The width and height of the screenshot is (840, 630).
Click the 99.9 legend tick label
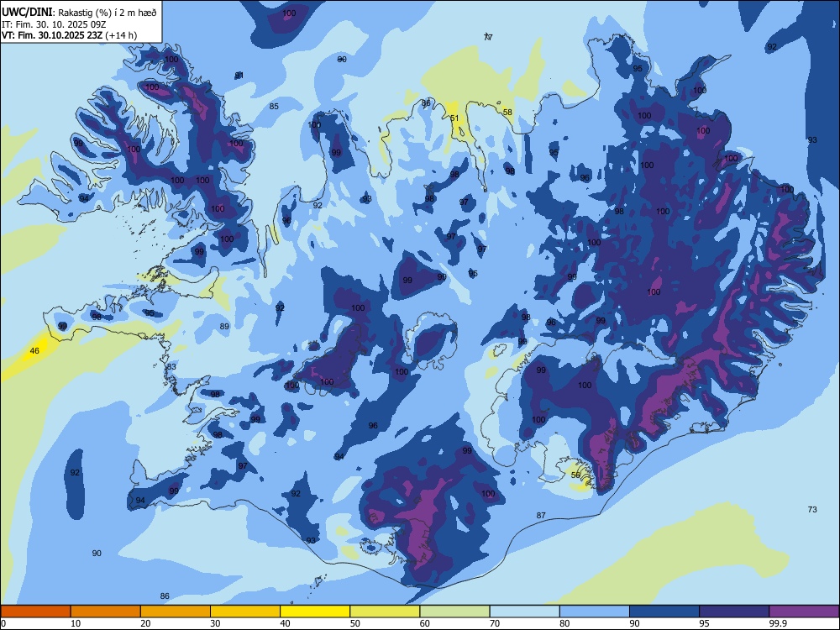click(777, 623)
